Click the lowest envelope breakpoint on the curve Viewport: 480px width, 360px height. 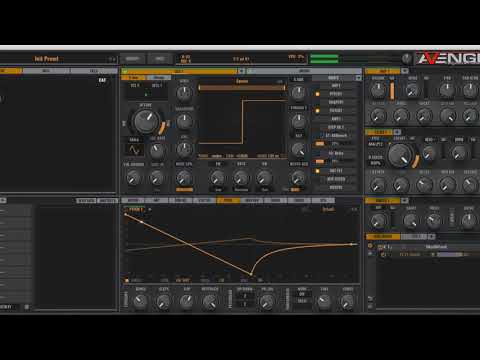tap(251, 275)
